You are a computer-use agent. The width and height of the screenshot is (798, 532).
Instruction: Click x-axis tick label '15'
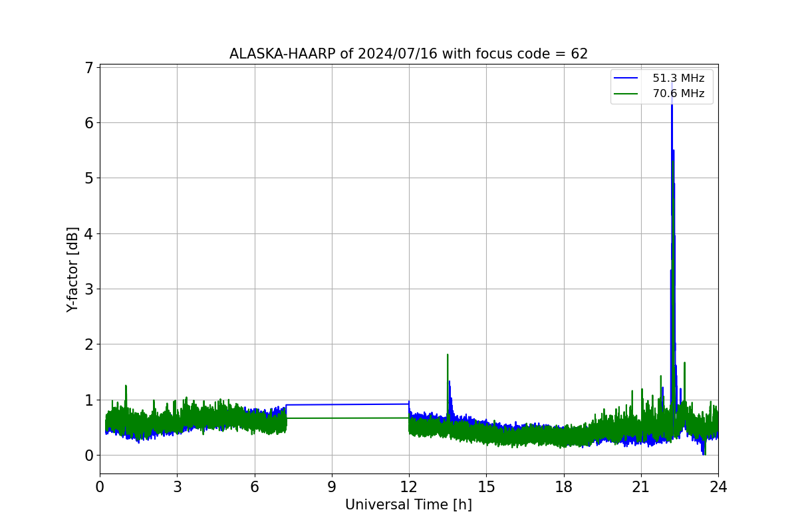486,487
